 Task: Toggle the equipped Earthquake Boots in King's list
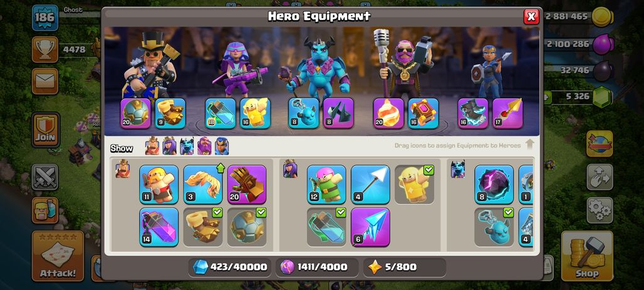pos(203,227)
